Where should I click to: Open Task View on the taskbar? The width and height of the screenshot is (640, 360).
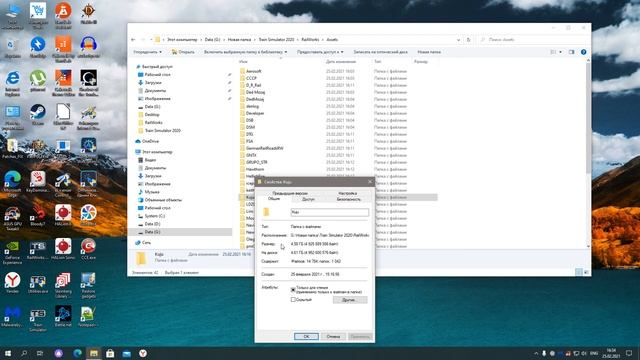pos(40,353)
